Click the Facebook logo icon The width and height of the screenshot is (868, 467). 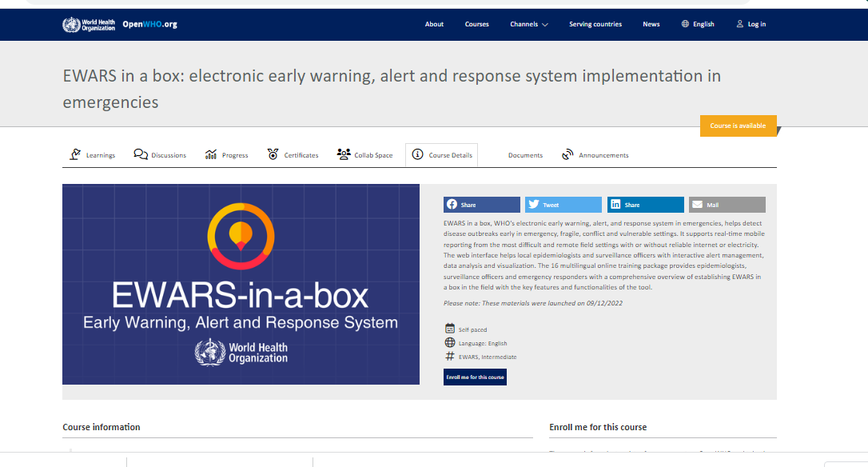click(x=452, y=205)
